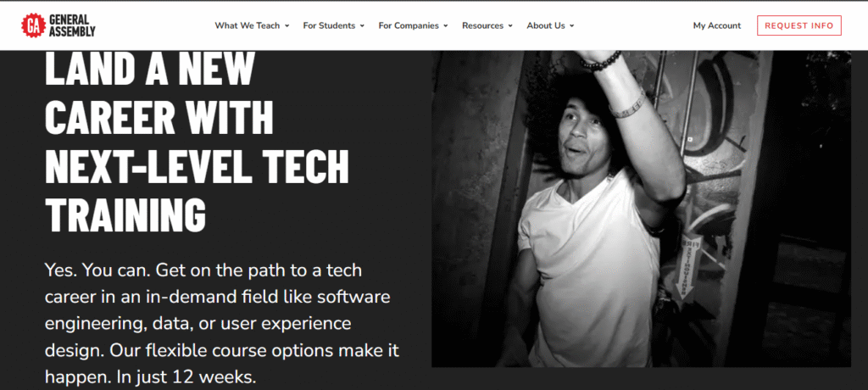Image resolution: width=868 pixels, height=390 pixels.
Task: Click the red GA gear logo icon
Action: tap(33, 25)
